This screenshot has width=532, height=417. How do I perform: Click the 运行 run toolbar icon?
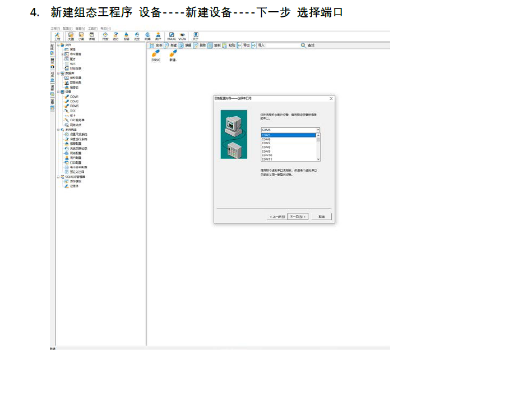pos(115,35)
